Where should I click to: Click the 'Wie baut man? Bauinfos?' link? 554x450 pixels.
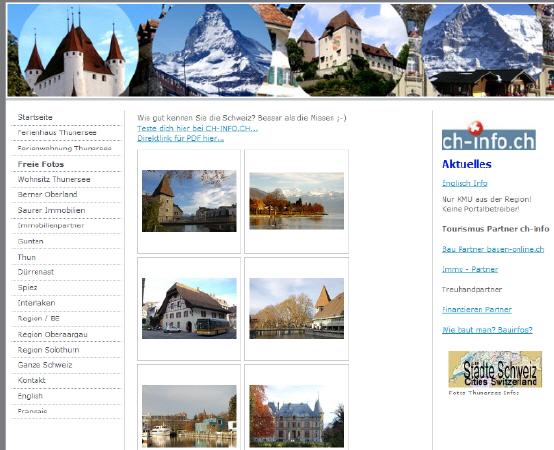tap(487, 330)
